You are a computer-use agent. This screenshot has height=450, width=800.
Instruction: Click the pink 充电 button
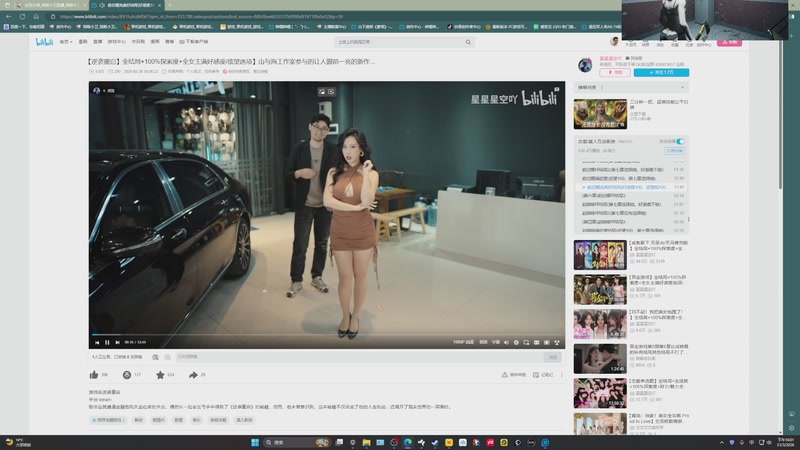pos(615,72)
